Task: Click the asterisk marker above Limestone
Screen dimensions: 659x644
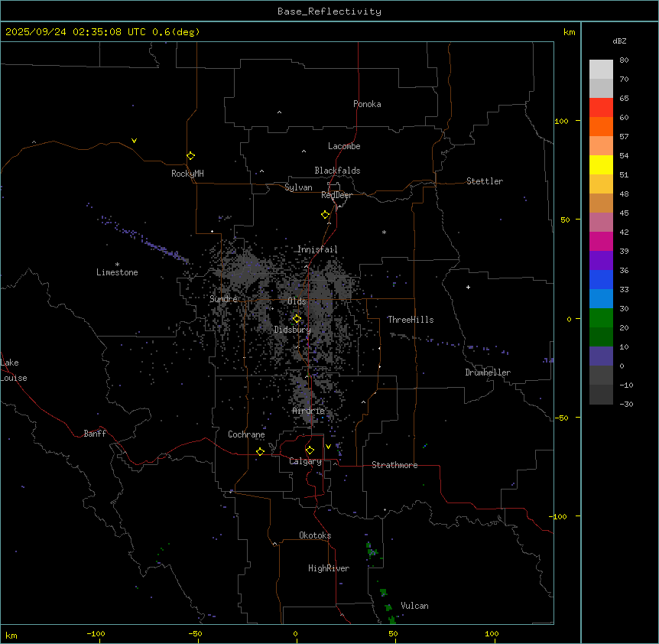Action: 117,264
